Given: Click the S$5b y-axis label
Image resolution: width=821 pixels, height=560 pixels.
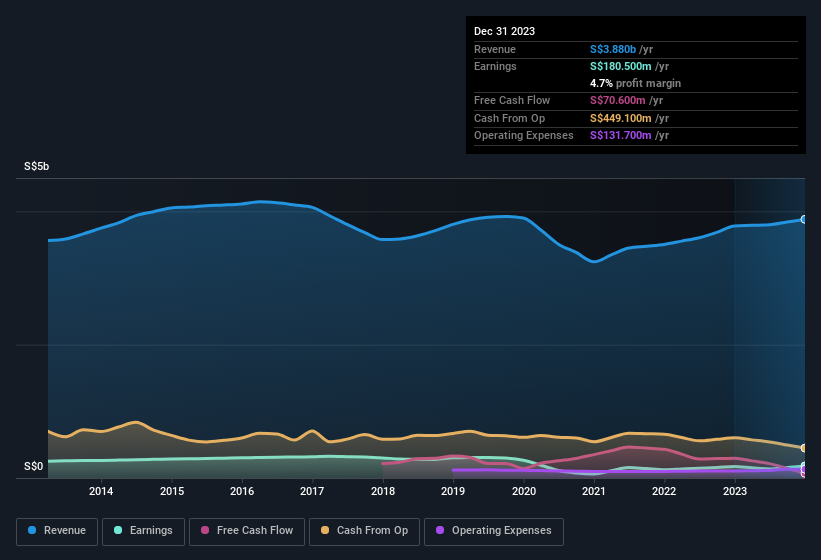Looking at the screenshot, I should tap(37, 167).
